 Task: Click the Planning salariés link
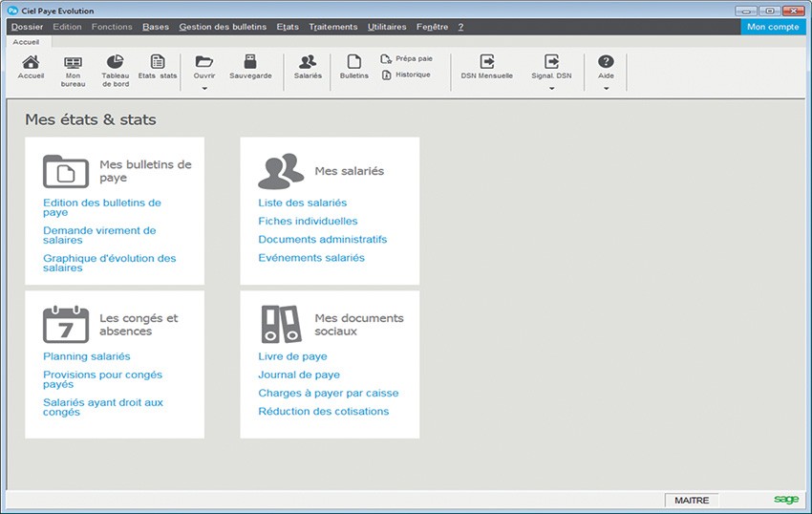click(x=87, y=356)
